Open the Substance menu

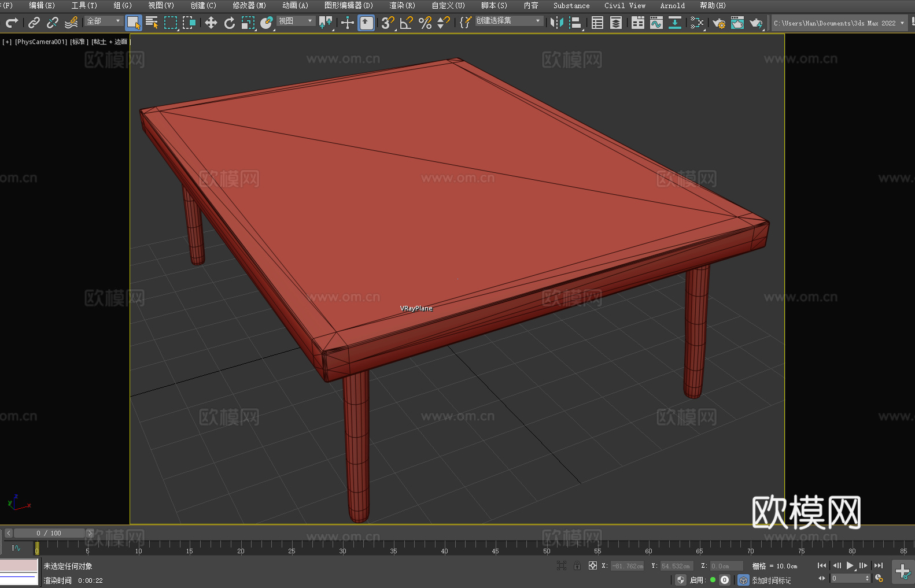point(571,5)
